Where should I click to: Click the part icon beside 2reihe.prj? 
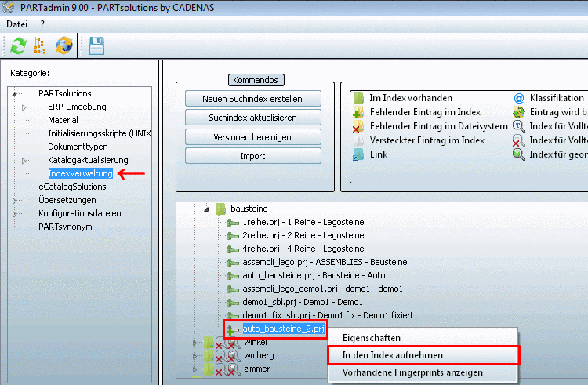(x=233, y=236)
